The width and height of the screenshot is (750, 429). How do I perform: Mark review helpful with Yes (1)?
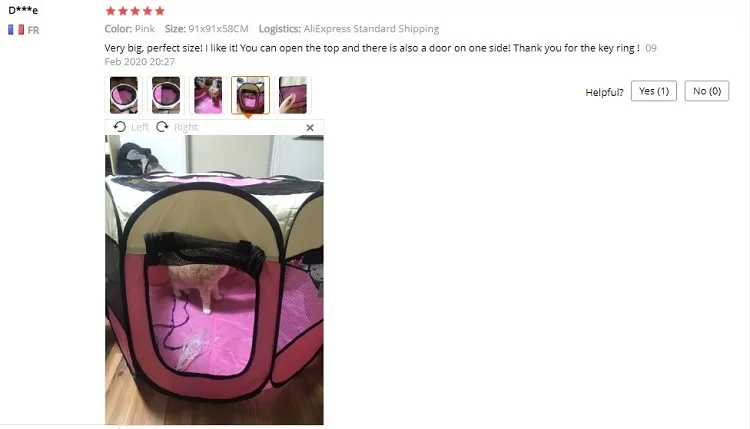click(x=654, y=91)
